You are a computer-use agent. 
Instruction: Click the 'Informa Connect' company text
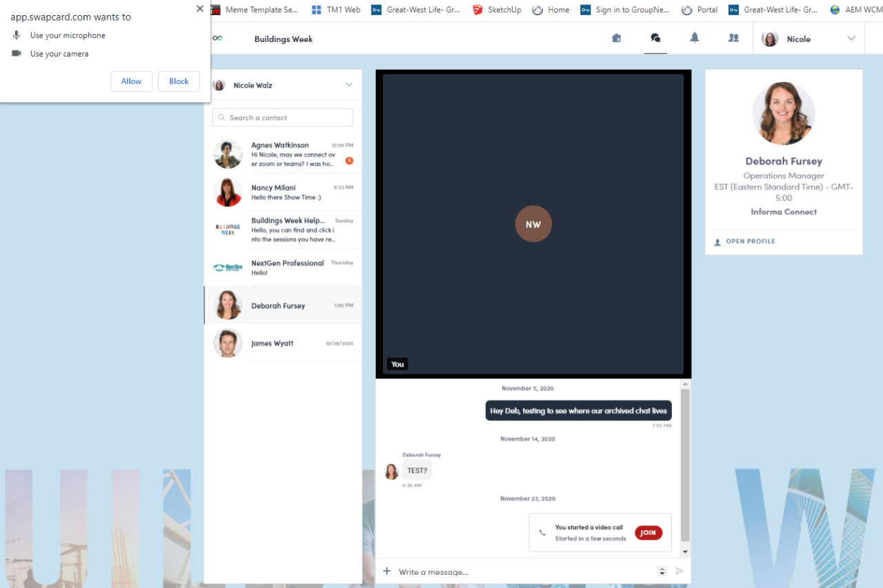click(784, 212)
